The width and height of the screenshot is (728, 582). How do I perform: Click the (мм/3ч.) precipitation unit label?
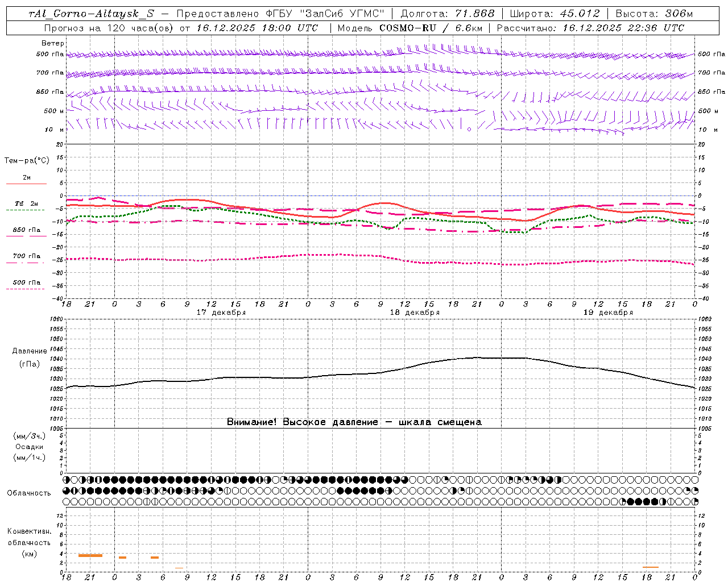pyautogui.click(x=30, y=436)
